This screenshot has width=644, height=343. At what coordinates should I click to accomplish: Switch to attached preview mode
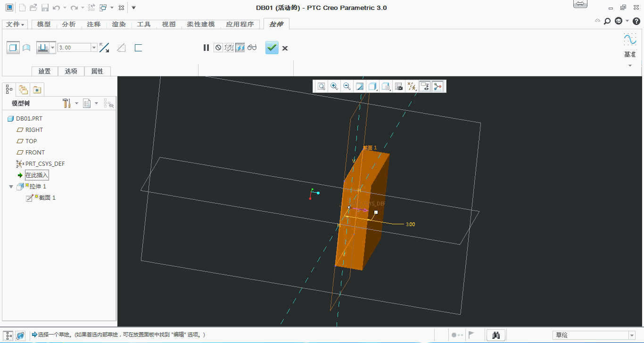click(240, 48)
